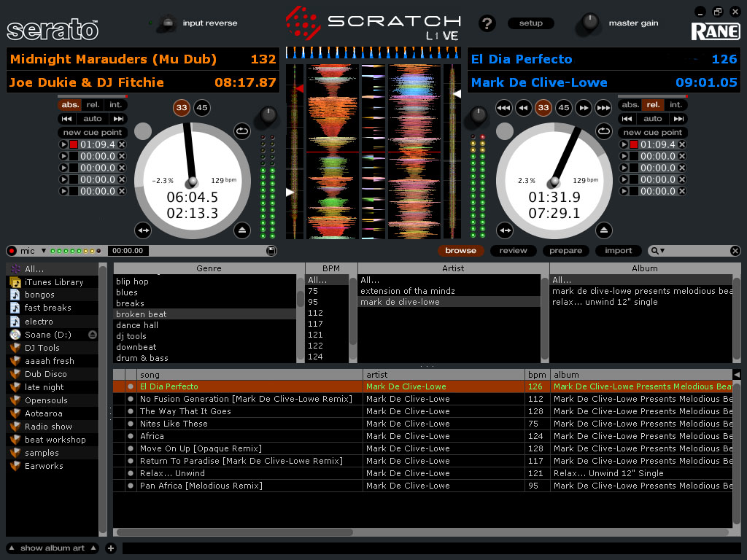Jump to previous track on right deck

point(627,119)
